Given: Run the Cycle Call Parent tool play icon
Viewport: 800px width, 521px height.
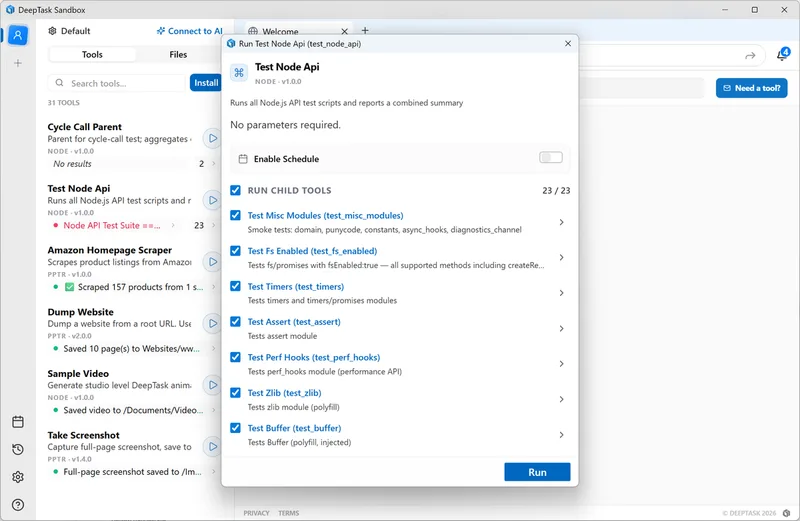Looking at the screenshot, I should point(212,137).
